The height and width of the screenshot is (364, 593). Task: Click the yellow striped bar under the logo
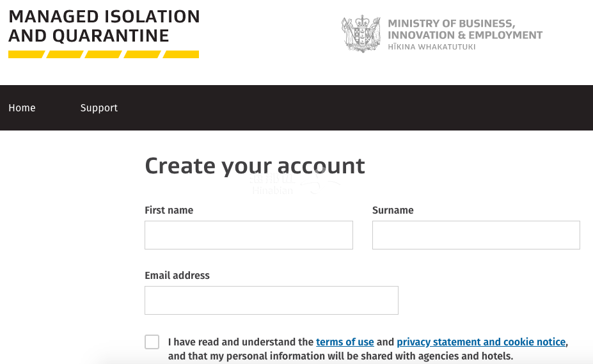104,54
